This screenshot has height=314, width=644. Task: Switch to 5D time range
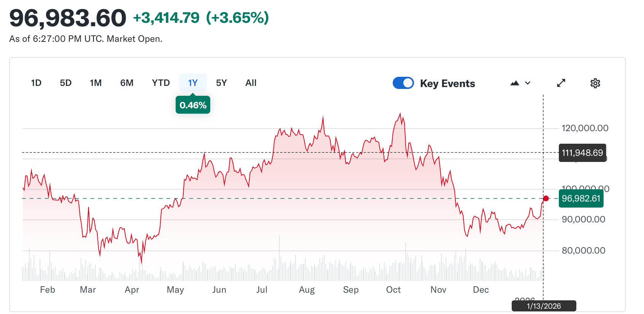click(66, 83)
